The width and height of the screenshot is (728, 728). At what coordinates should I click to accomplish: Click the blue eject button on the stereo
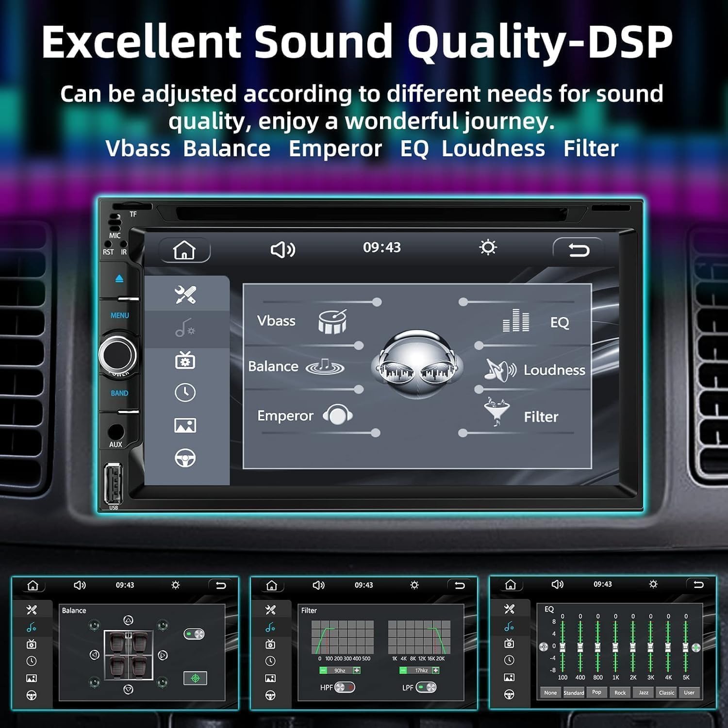[119, 279]
